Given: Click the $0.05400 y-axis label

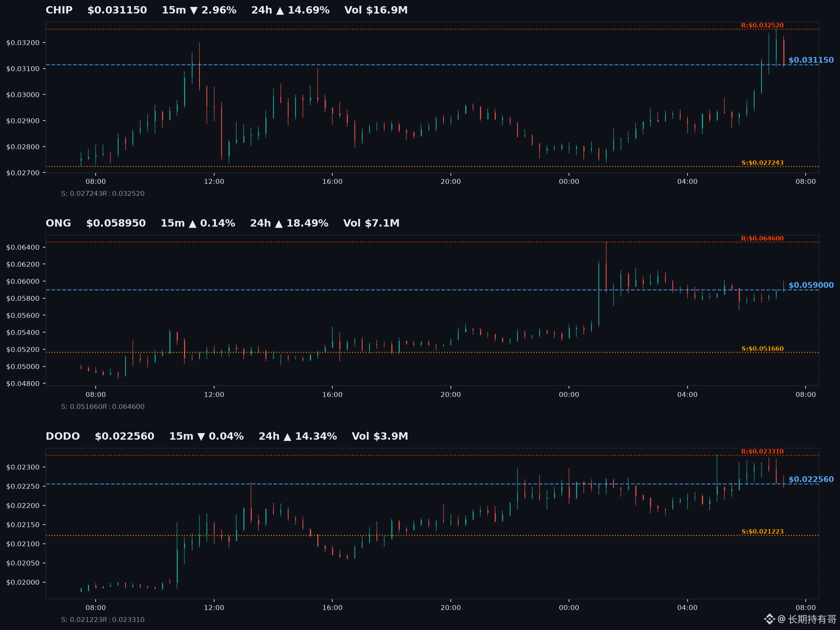Looking at the screenshot, I should click(x=23, y=333).
